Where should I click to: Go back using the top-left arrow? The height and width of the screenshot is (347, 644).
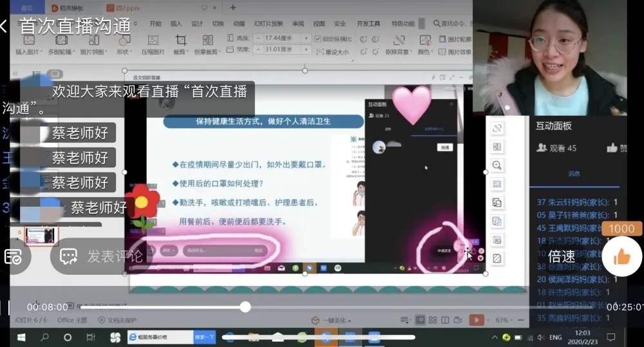5,26
